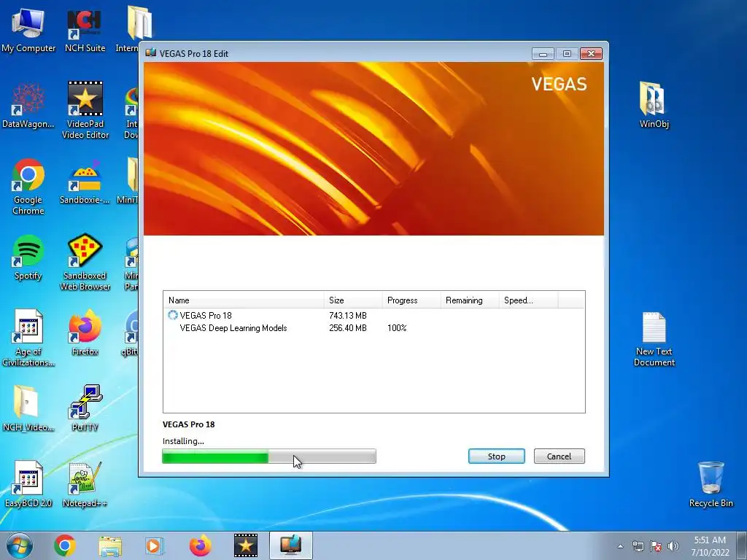
Task: Sort list by Name column
Action: [x=244, y=300]
